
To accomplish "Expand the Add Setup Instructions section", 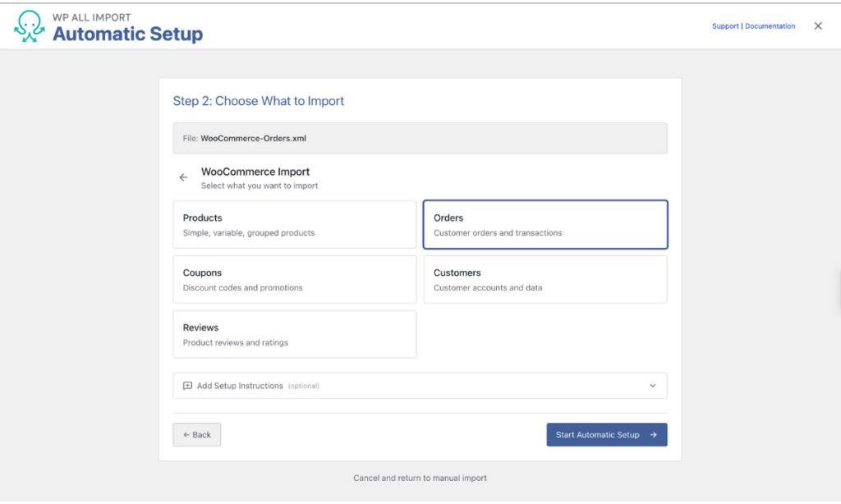I will [x=420, y=386].
